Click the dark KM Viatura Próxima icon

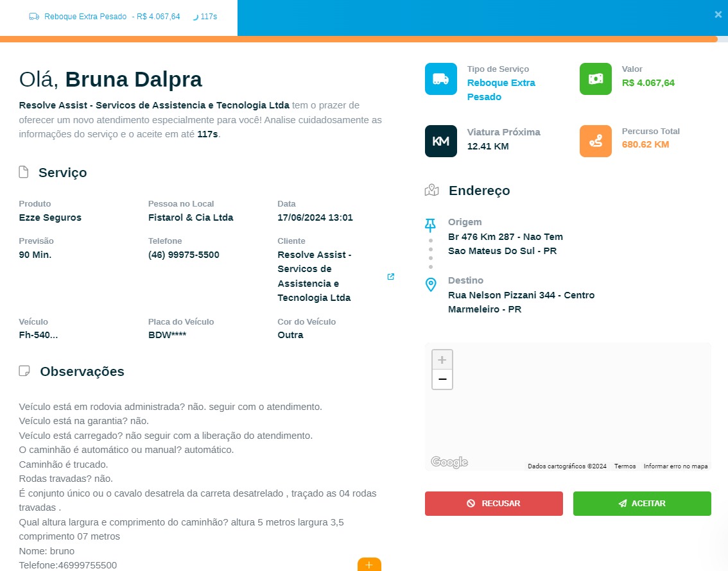tap(440, 141)
